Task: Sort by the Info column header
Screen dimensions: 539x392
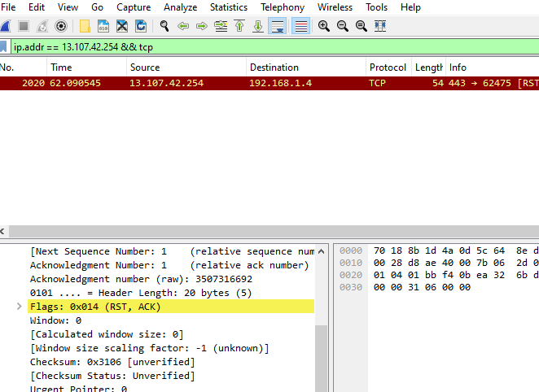Action: 493,68
